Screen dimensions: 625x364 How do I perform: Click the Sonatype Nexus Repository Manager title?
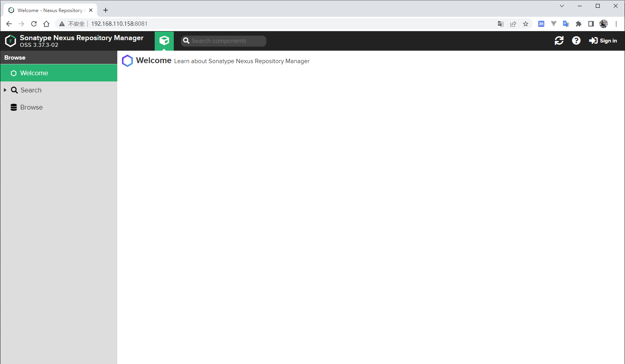pyautogui.click(x=81, y=38)
